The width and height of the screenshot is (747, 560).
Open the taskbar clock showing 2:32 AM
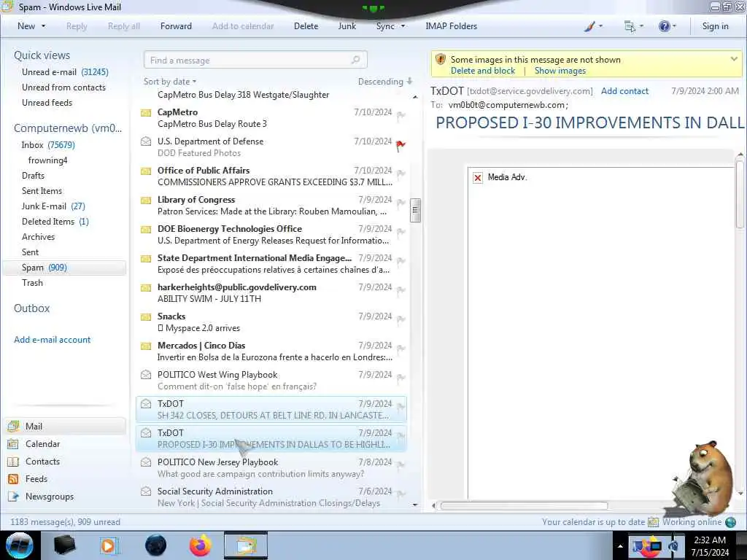point(710,546)
